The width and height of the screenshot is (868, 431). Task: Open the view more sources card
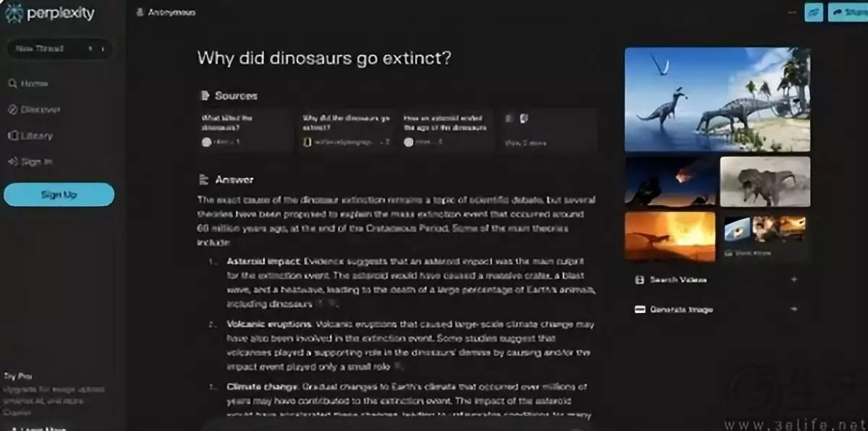(x=548, y=130)
